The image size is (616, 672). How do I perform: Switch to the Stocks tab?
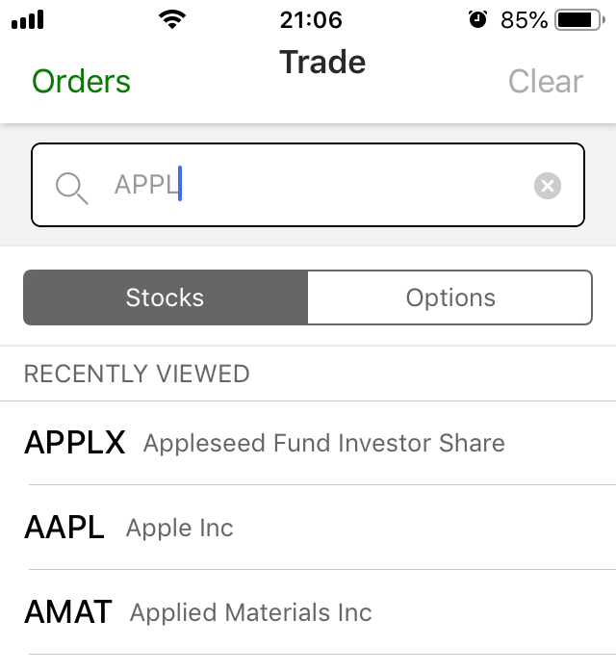coord(165,297)
